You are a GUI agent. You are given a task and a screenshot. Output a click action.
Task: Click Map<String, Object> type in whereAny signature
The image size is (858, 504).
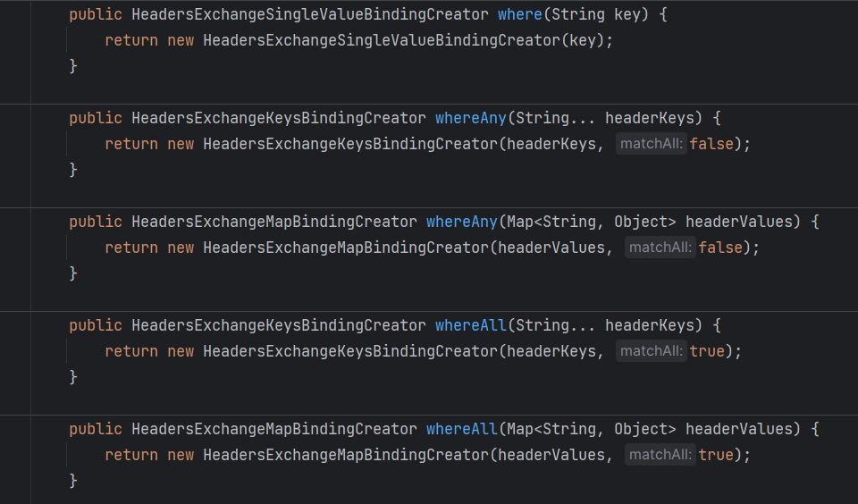click(x=592, y=222)
